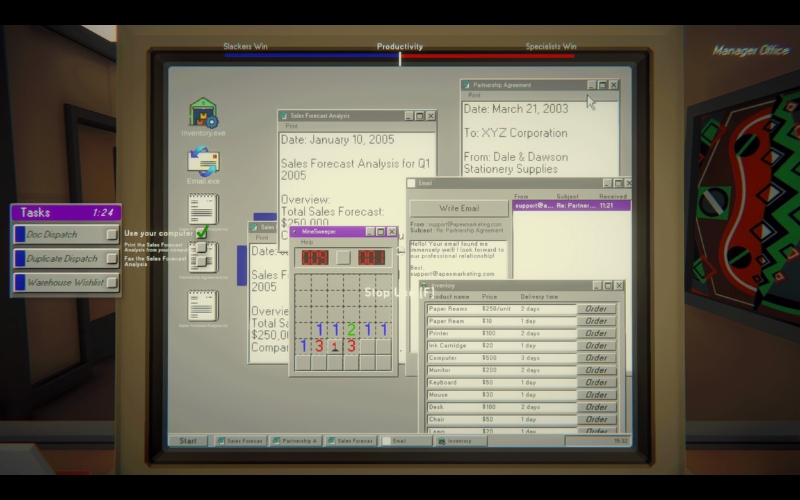Image resolution: width=800 pixels, height=500 pixels.
Task: Open Print menu in Sales Forecast Analysis window
Action: (x=291, y=126)
